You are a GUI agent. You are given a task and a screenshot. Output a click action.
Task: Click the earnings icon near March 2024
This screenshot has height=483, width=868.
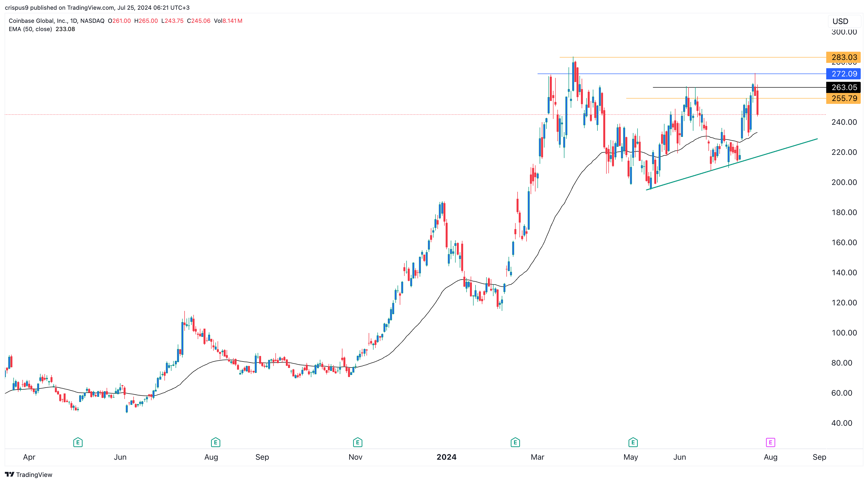(515, 442)
